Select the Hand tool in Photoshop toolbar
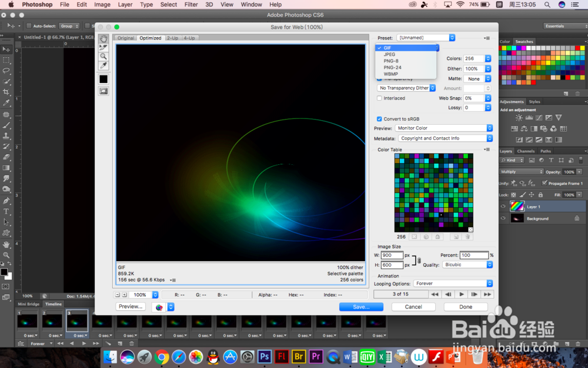Viewport: 588px width, 368px height. coord(6,244)
